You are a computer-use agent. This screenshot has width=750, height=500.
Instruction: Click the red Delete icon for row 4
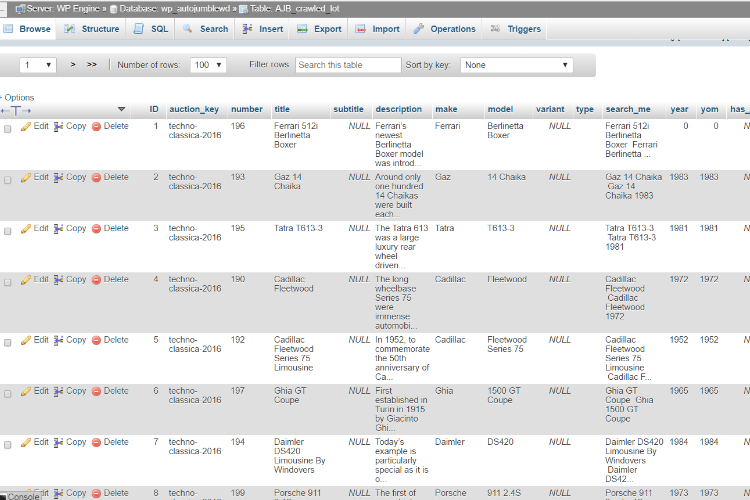[x=96, y=280]
